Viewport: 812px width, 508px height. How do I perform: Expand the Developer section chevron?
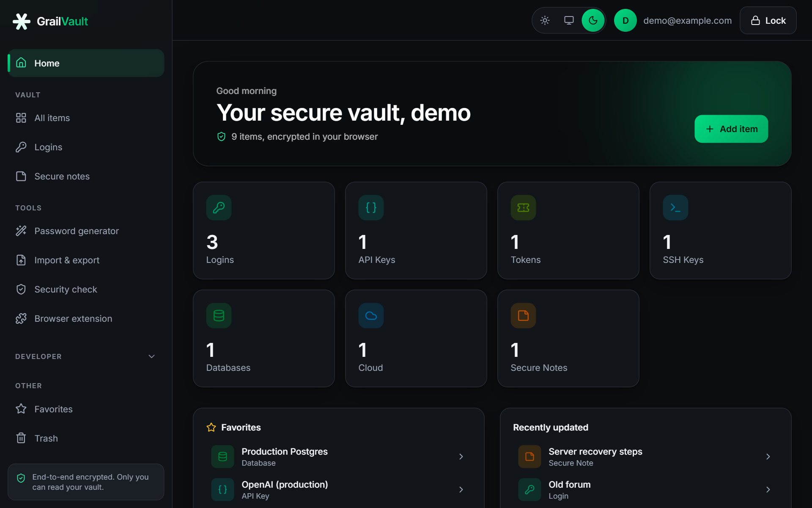(151, 356)
